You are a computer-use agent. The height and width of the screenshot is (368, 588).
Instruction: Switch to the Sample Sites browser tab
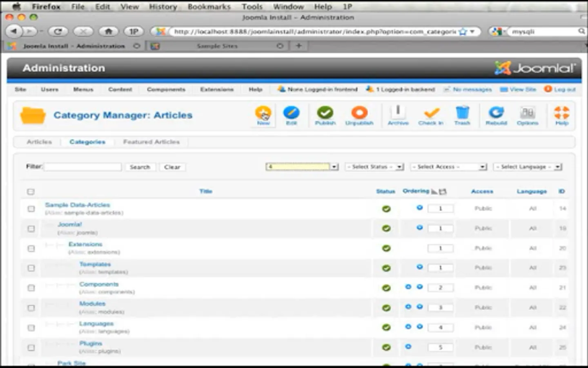[x=217, y=46]
